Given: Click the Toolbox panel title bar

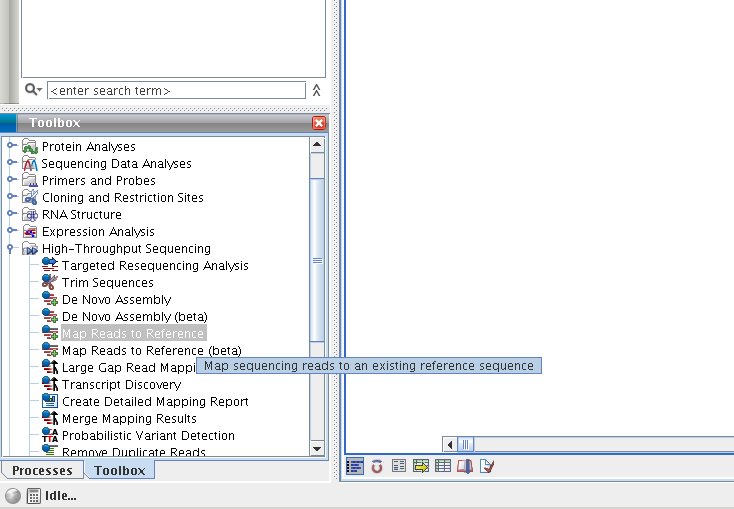Looking at the screenshot, I should pos(164,123).
